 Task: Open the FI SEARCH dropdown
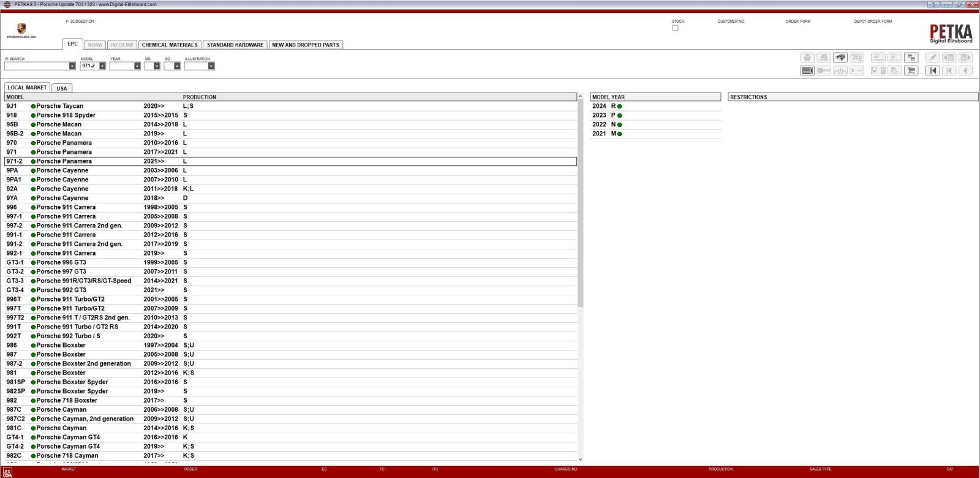[x=72, y=66]
